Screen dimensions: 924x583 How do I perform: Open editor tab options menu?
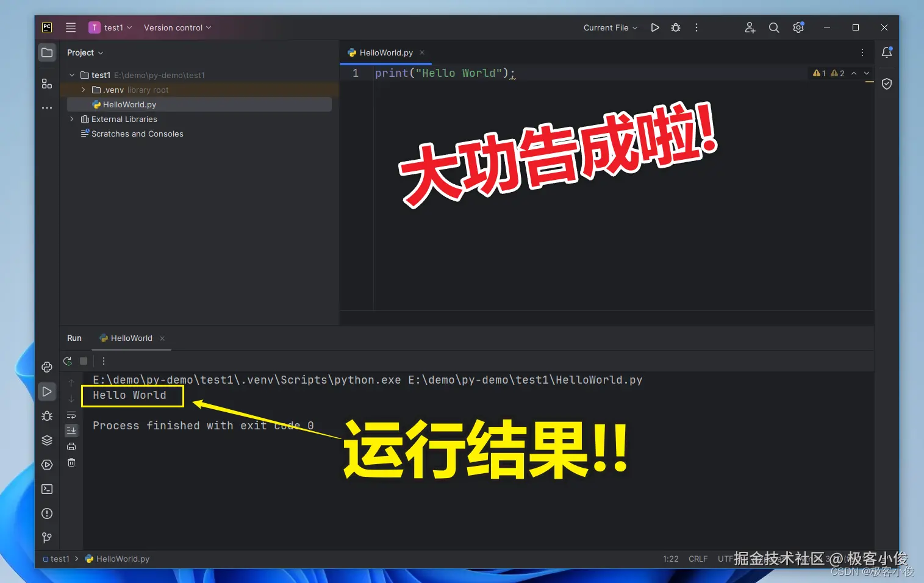pos(862,52)
